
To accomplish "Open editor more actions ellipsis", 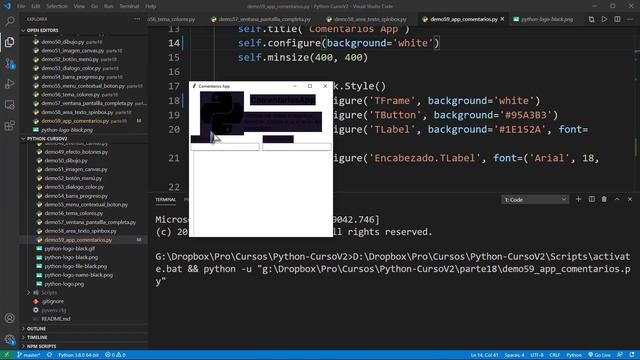I will (x=630, y=19).
